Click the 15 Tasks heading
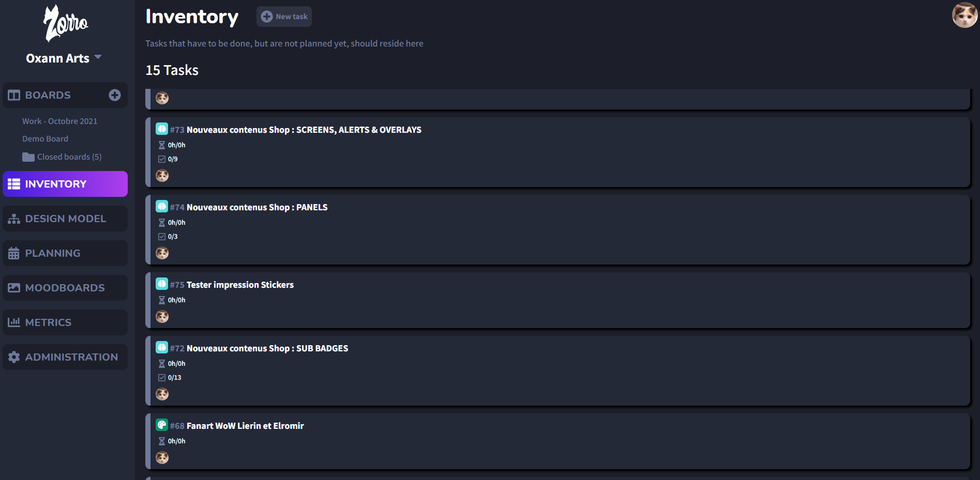Screen dimensions: 980x480 click(172, 70)
